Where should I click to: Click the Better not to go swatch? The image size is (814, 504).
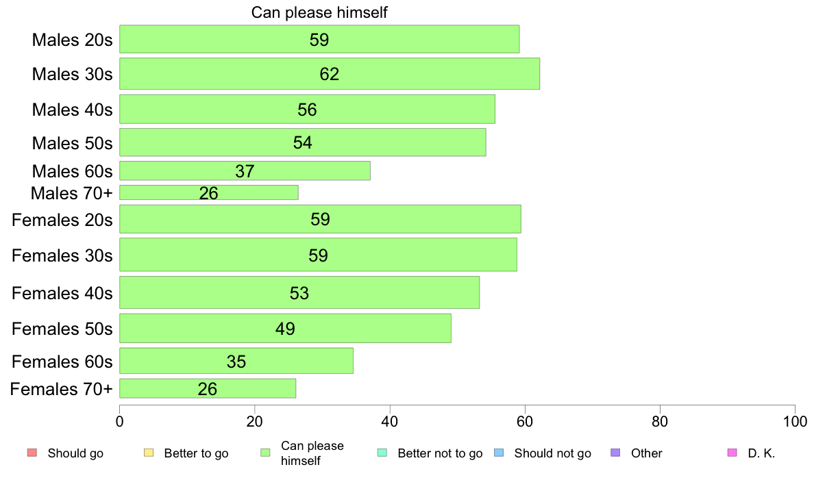[x=382, y=453]
